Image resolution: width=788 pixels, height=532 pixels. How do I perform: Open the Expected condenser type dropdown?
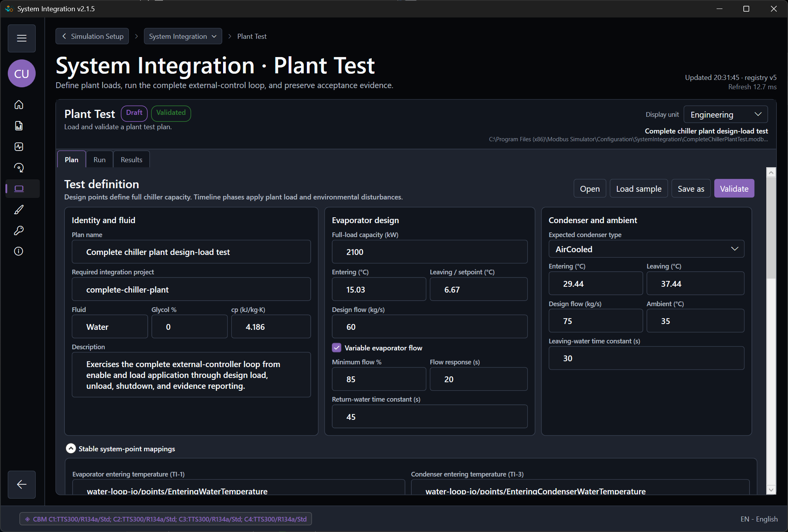[646, 249]
